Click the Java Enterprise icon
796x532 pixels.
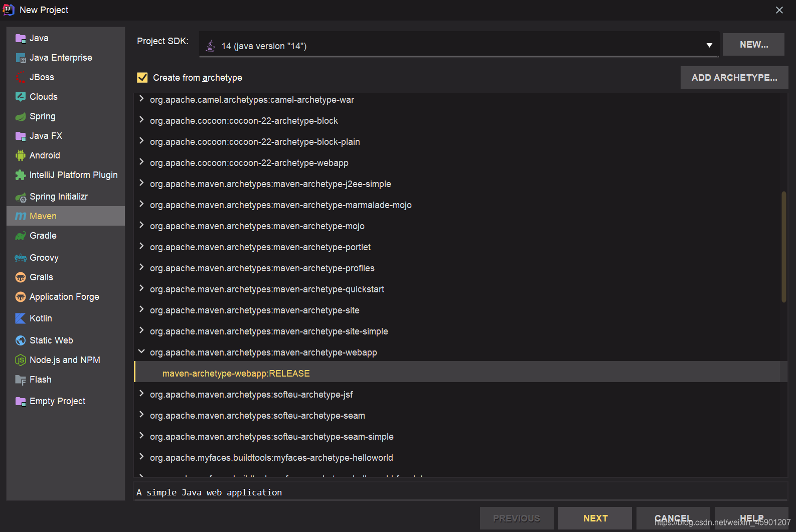(21, 58)
